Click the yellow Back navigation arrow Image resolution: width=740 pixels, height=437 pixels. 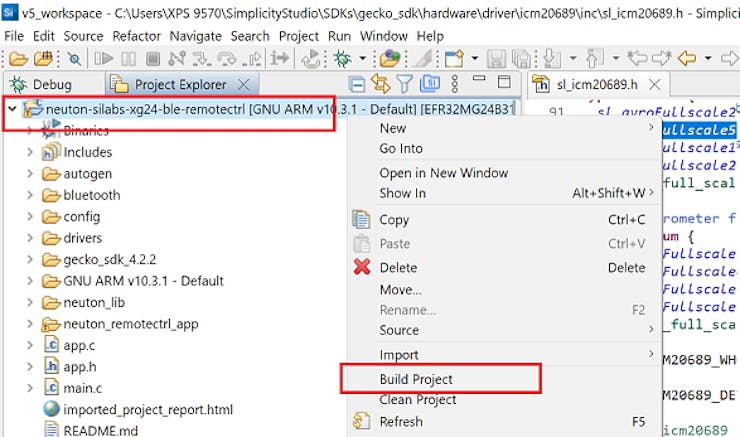pyautogui.click(x=687, y=59)
